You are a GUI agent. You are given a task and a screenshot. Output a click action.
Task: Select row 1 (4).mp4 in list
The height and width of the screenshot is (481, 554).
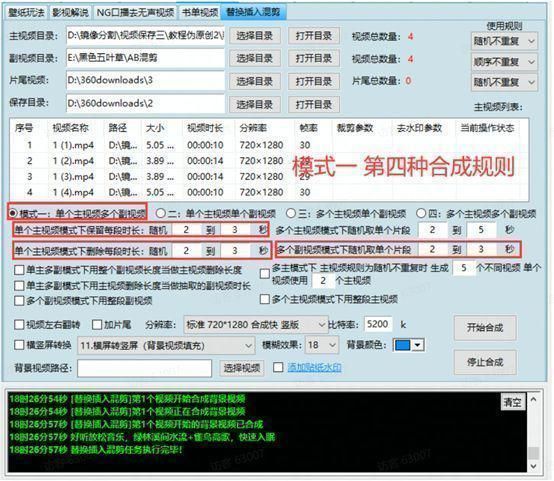click(269, 193)
